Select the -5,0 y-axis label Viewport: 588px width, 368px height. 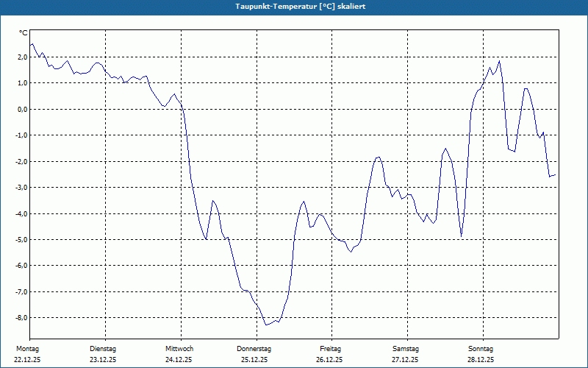tap(21, 240)
